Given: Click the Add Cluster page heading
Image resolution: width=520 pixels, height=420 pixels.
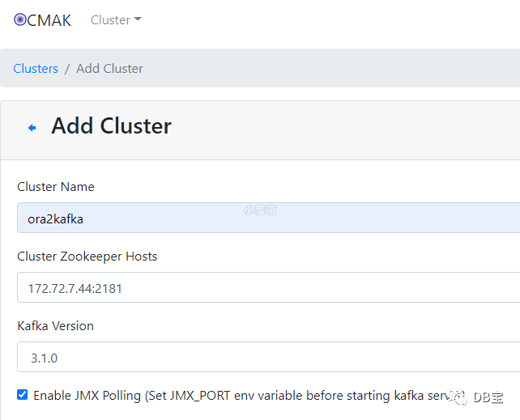Looking at the screenshot, I should [111, 126].
